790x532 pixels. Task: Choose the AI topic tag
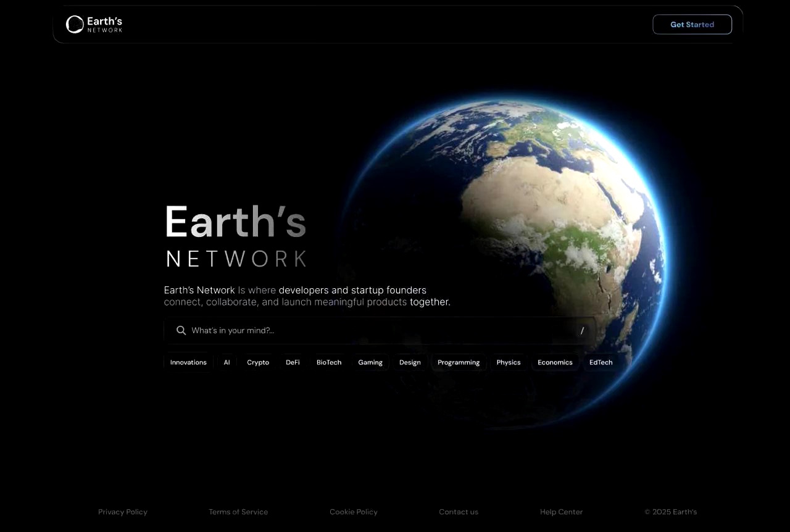[x=227, y=362]
